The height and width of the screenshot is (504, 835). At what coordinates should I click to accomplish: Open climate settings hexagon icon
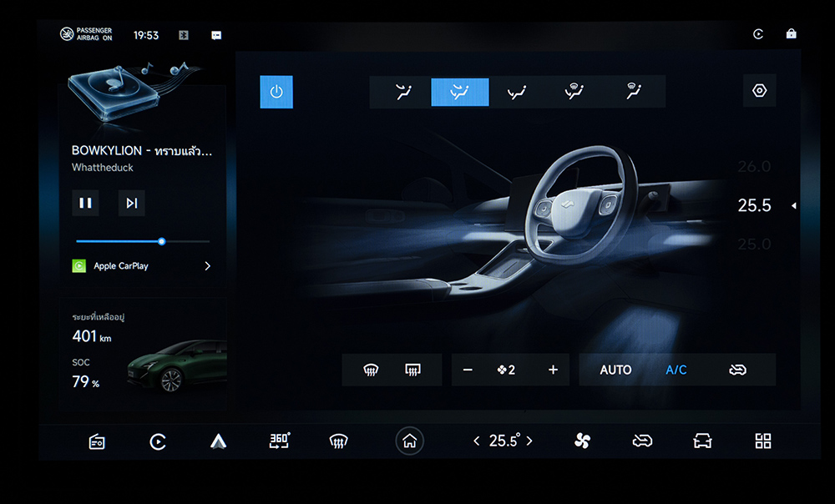759,91
